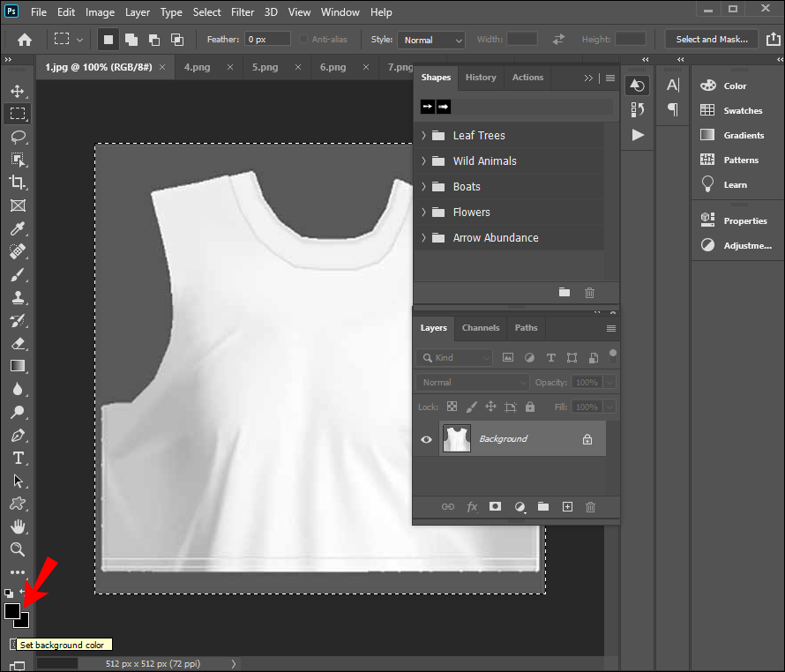
Task: Hide the Background layer with eye icon
Action: (x=426, y=439)
